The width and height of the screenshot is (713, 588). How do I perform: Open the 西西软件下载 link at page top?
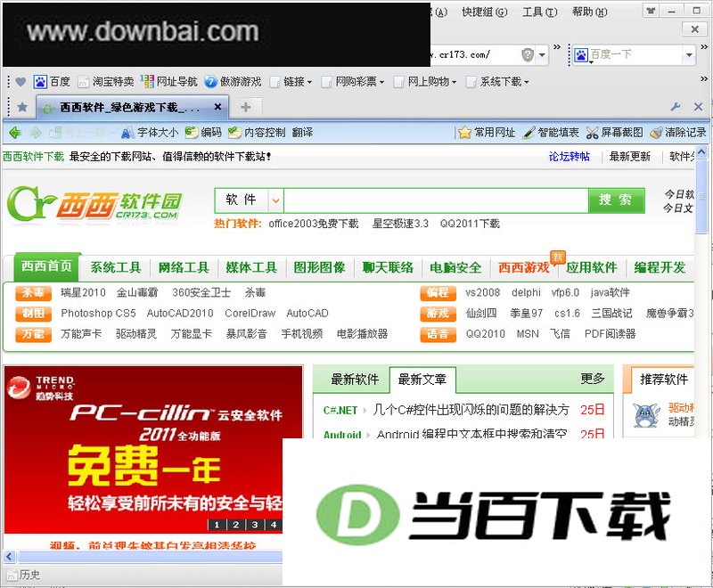33,157
